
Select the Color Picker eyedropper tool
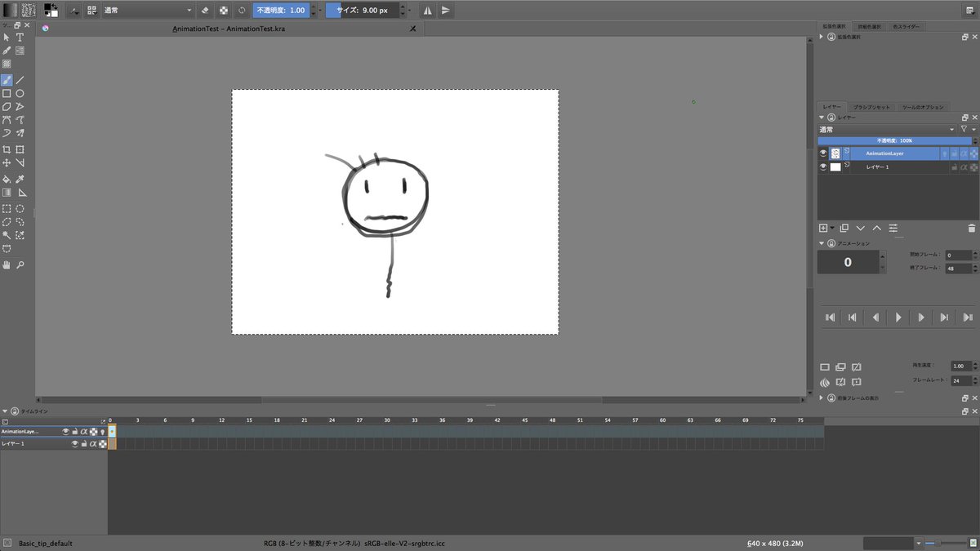20,179
